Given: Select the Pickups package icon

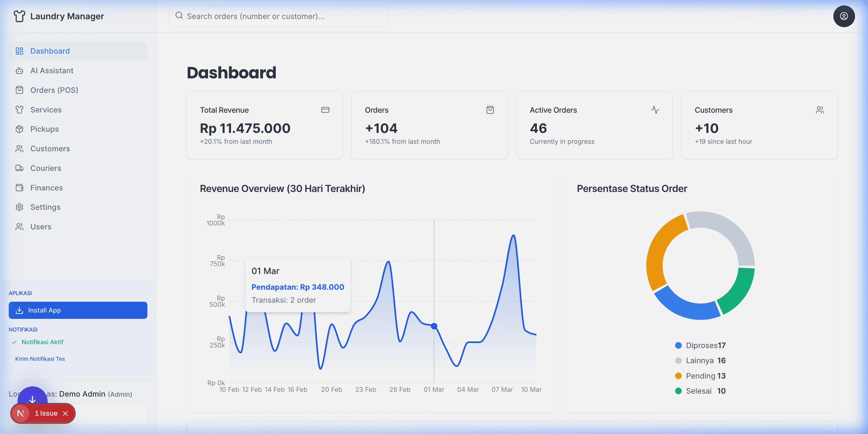Looking at the screenshot, I should click(19, 129).
